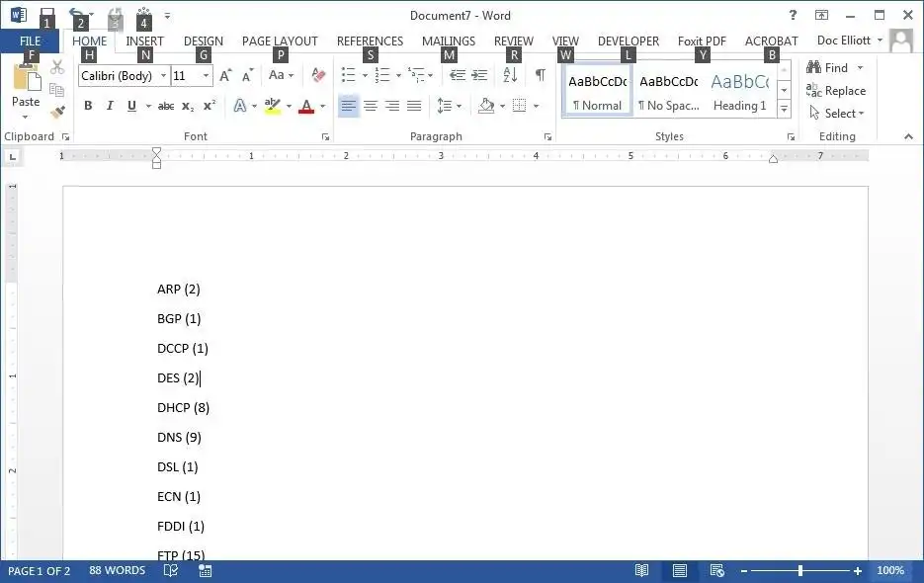Expand the Styles gallery more arrow

pos(784,109)
